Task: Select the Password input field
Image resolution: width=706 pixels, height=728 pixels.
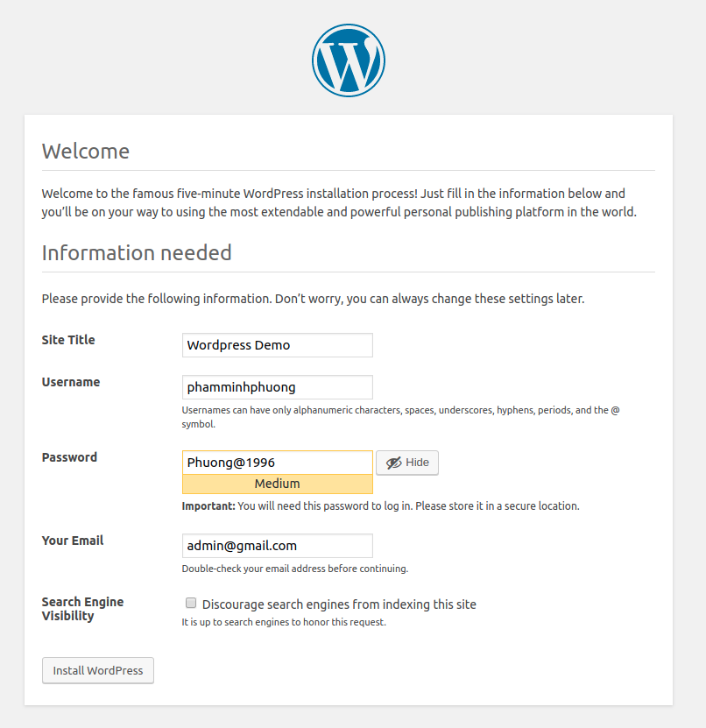Action: [277, 463]
